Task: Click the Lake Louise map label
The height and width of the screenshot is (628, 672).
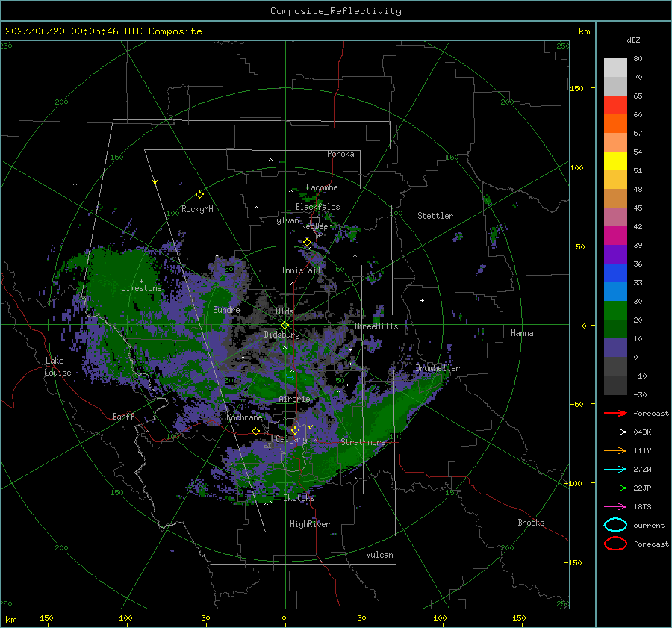Action: click(57, 367)
